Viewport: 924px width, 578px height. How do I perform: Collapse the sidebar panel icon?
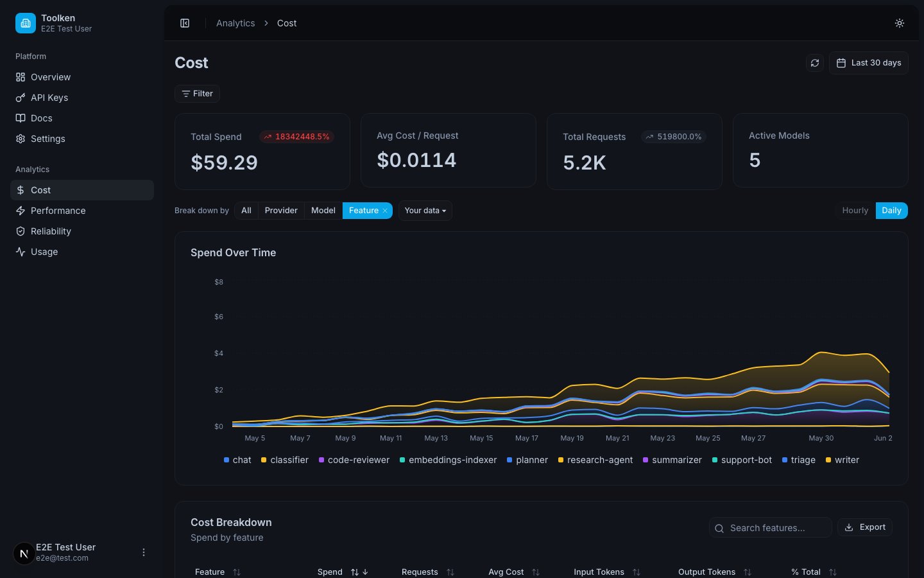pyautogui.click(x=185, y=23)
